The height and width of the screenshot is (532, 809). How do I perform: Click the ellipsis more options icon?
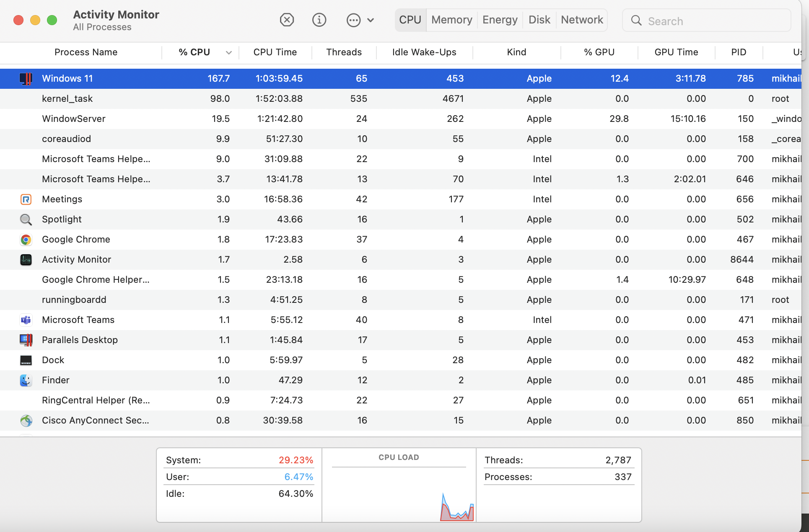click(x=353, y=20)
